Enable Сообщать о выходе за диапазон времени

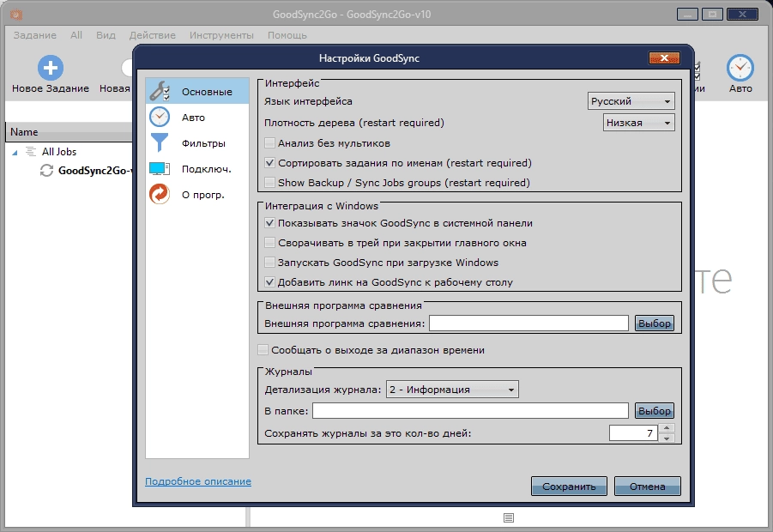click(x=263, y=350)
